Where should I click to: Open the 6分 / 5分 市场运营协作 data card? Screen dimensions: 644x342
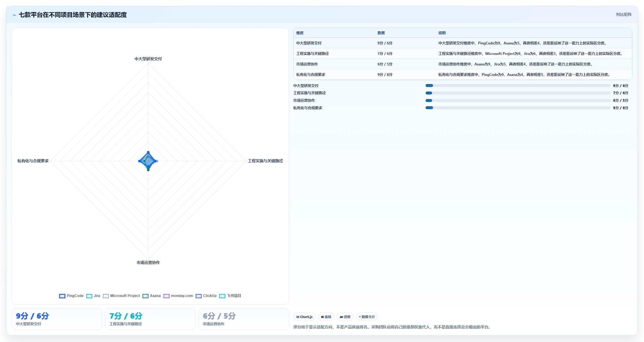(243, 319)
